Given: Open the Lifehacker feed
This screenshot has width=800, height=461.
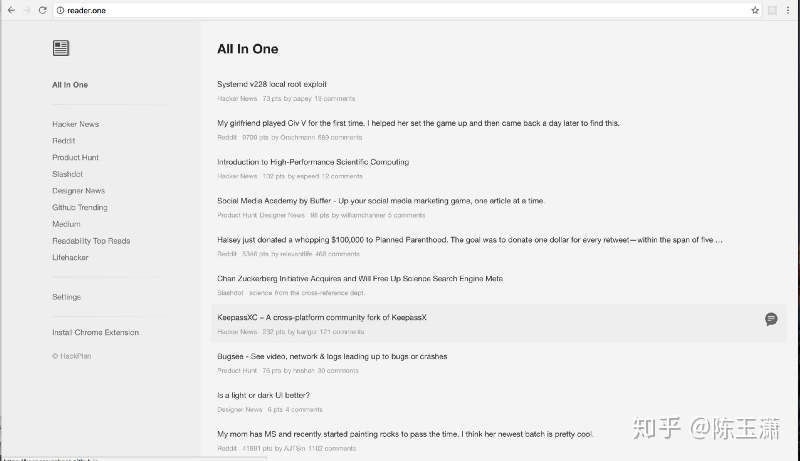Looking at the screenshot, I should click(x=71, y=257).
